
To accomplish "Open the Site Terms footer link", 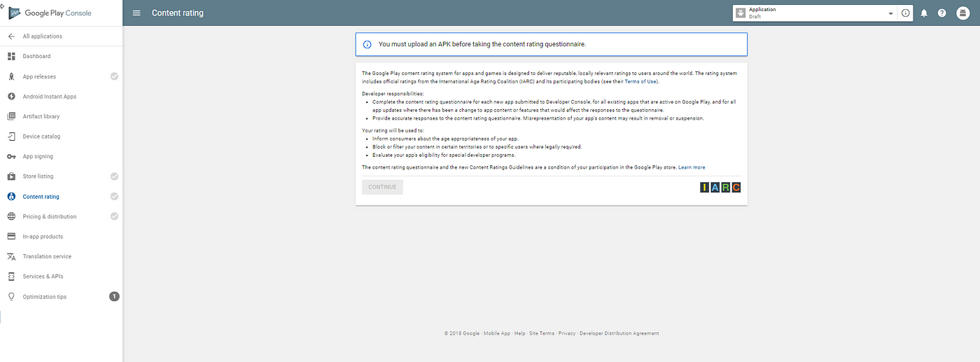I will [x=542, y=333].
